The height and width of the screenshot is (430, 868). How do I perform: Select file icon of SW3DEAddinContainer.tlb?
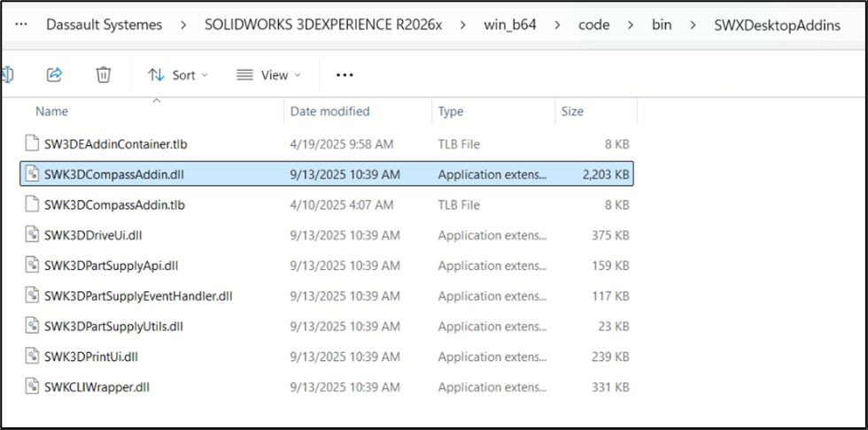tap(33, 143)
